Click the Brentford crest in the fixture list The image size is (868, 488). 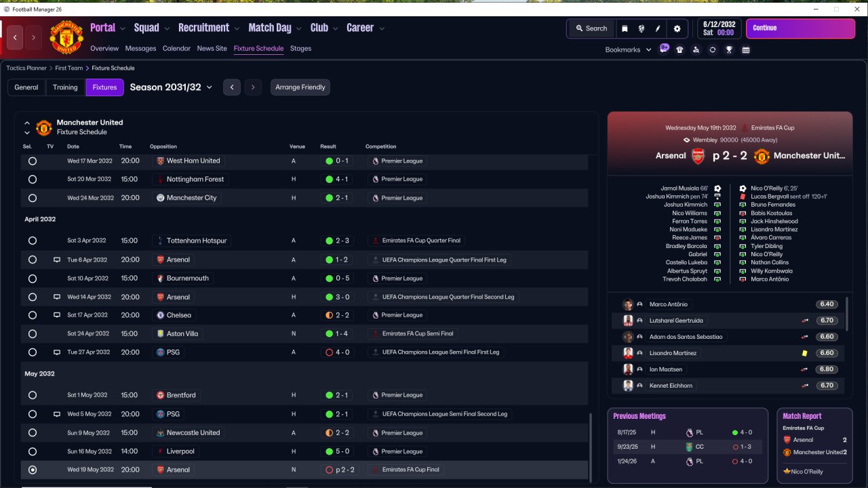pyautogui.click(x=161, y=395)
